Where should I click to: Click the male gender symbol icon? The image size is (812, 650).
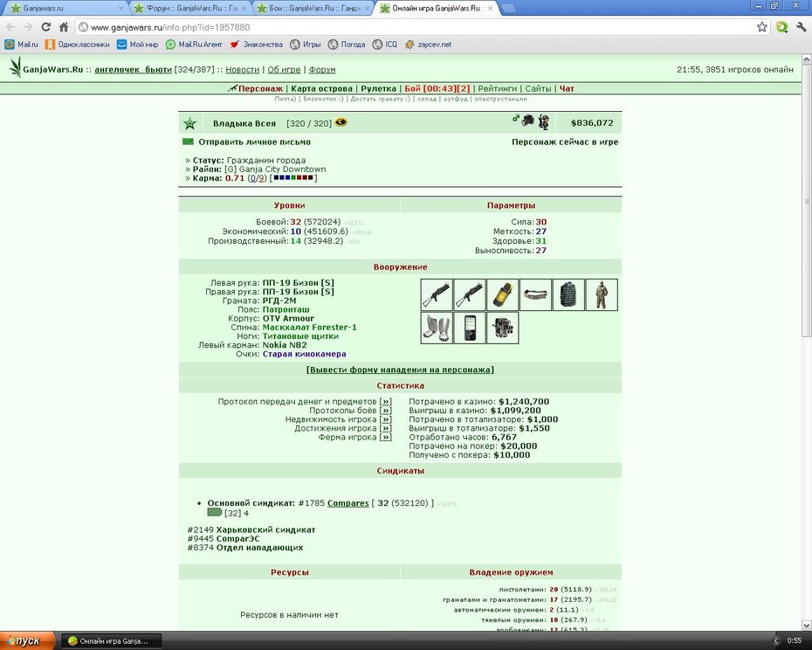click(516, 119)
